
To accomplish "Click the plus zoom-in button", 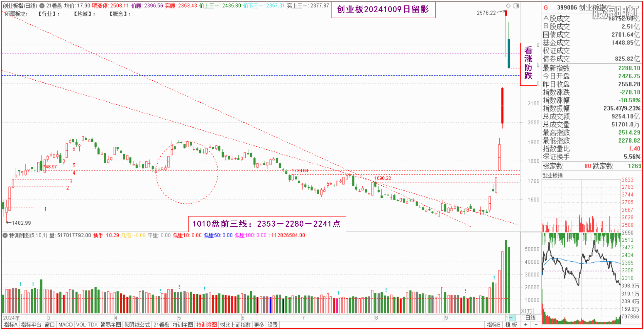I will point(526,325).
